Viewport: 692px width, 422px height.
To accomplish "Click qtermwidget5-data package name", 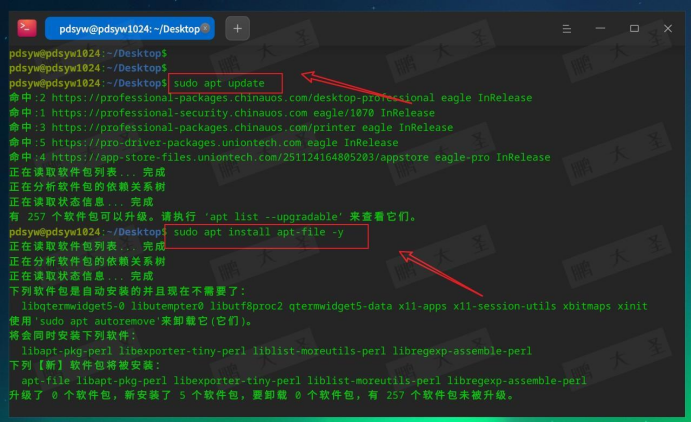I will [340, 306].
